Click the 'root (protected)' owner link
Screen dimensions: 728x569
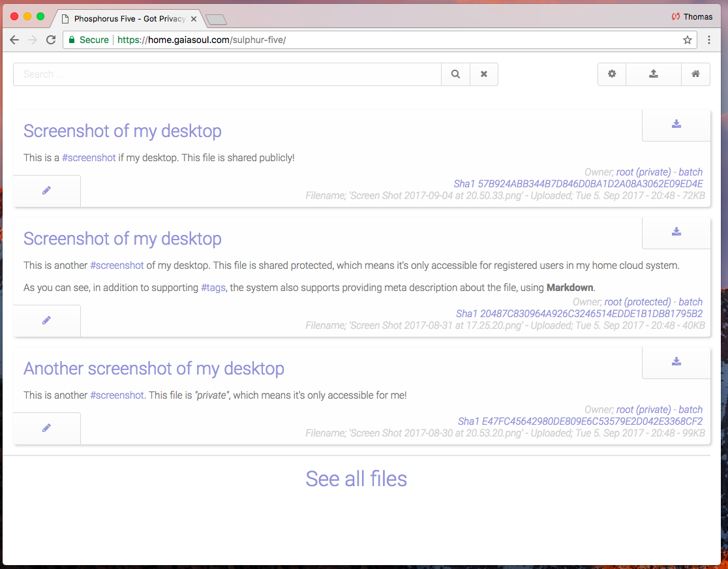(637, 302)
